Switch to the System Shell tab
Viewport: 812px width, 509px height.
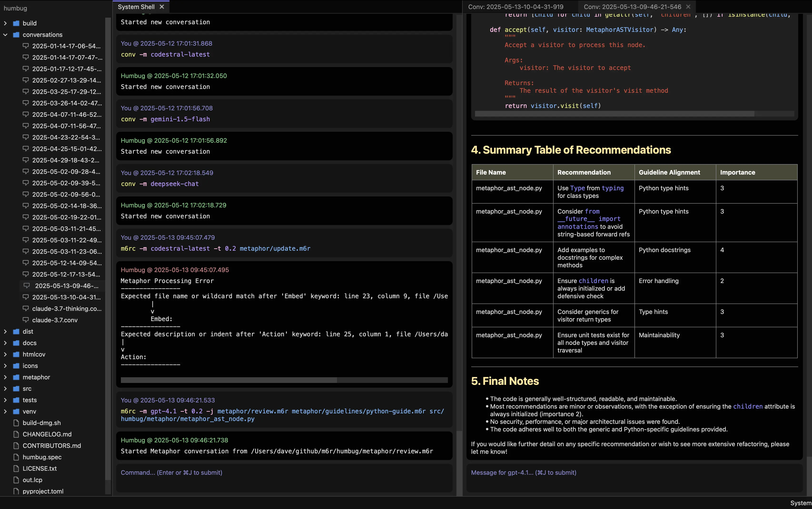[136, 7]
